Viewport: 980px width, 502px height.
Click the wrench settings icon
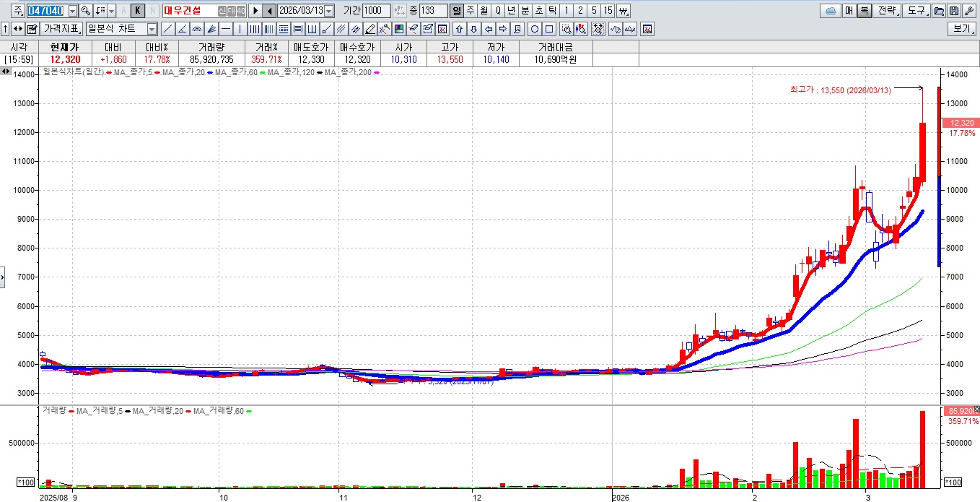click(970, 11)
